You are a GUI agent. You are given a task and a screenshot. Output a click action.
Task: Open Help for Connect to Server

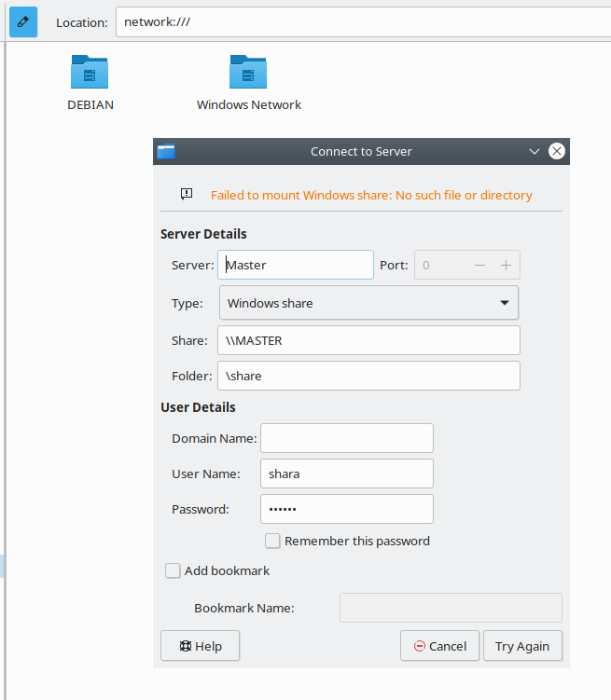coord(200,646)
